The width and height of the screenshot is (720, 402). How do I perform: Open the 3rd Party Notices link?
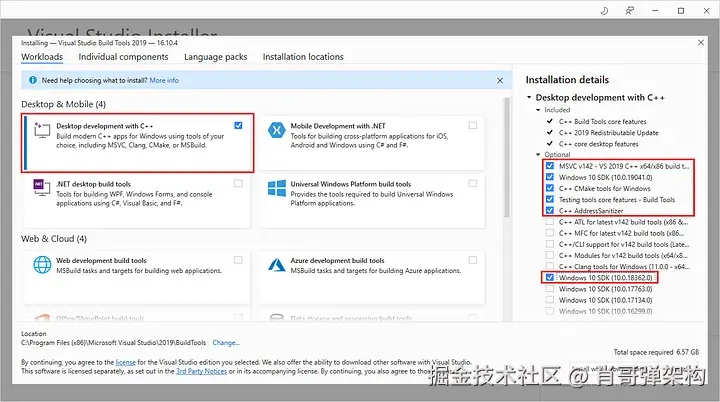click(201, 371)
